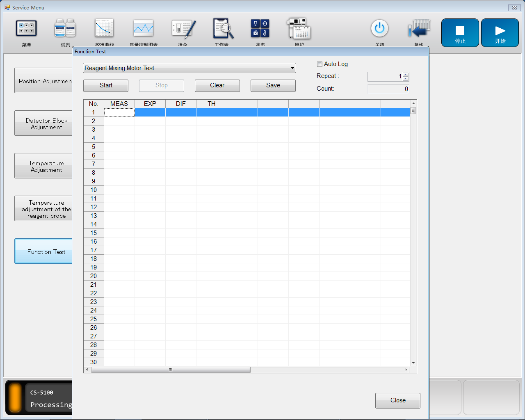Click the MEAS cell in row 1
The height and width of the screenshot is (420, 525).
pyautogui.click(x=119, y=112)
